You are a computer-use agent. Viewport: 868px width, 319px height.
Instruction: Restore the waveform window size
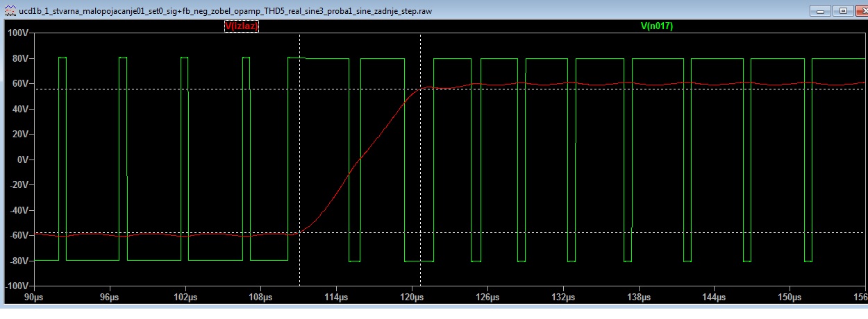click(x=843, y=10)
